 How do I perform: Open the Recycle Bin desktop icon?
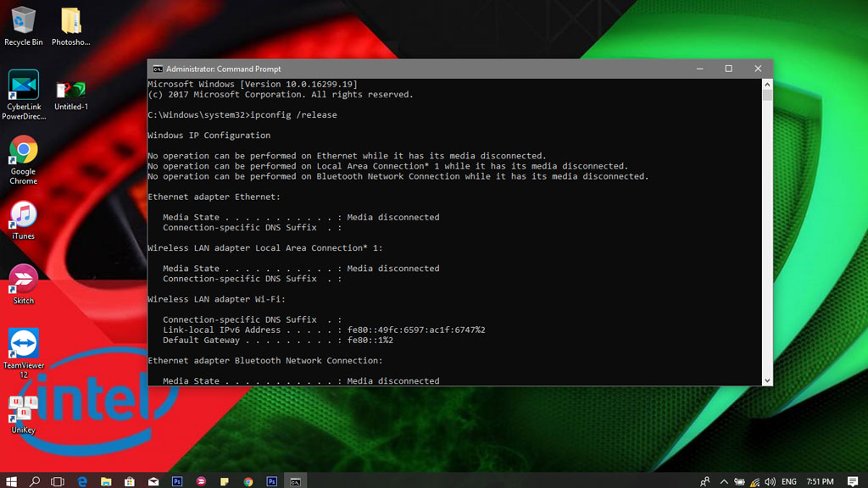[23, 26]
